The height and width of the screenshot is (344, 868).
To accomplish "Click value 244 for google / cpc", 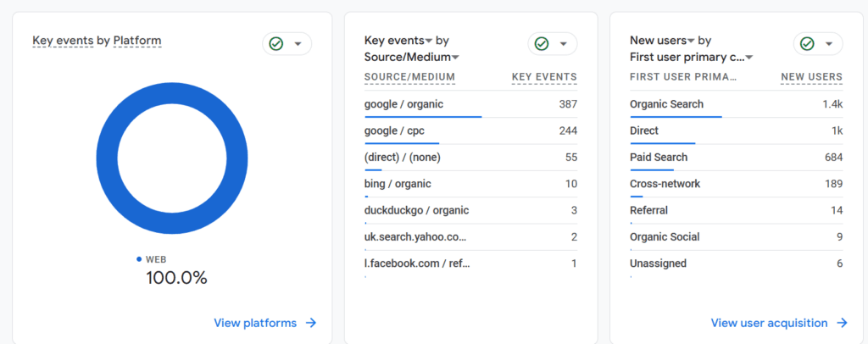I will pyautogui.click(x=568, y=130).
